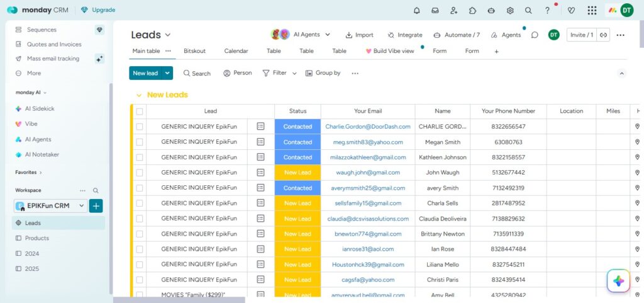The width and height of the screenshot is (644, 303).
Task: Click the DT profile avatar in top bar
Action: pos(627,10)
